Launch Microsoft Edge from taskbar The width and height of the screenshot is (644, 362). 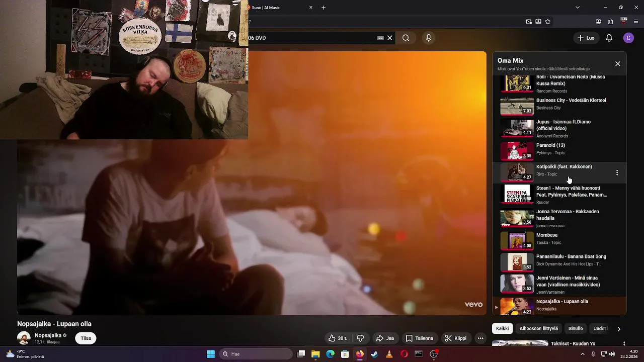click(330, 354)
